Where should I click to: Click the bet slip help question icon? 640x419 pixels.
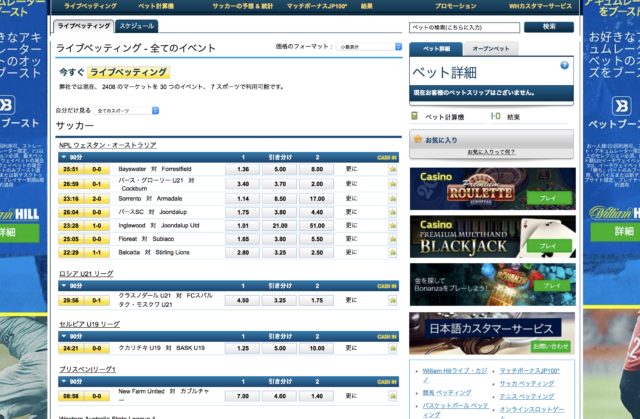tap(564, 66)
